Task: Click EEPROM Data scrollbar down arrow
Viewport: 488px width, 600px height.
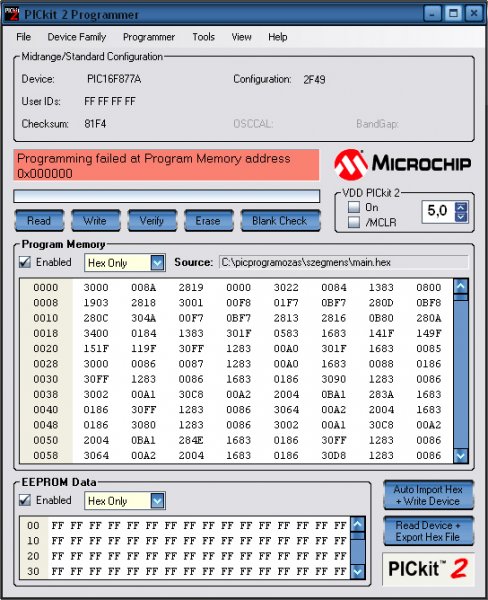Action: coord(357,572)
